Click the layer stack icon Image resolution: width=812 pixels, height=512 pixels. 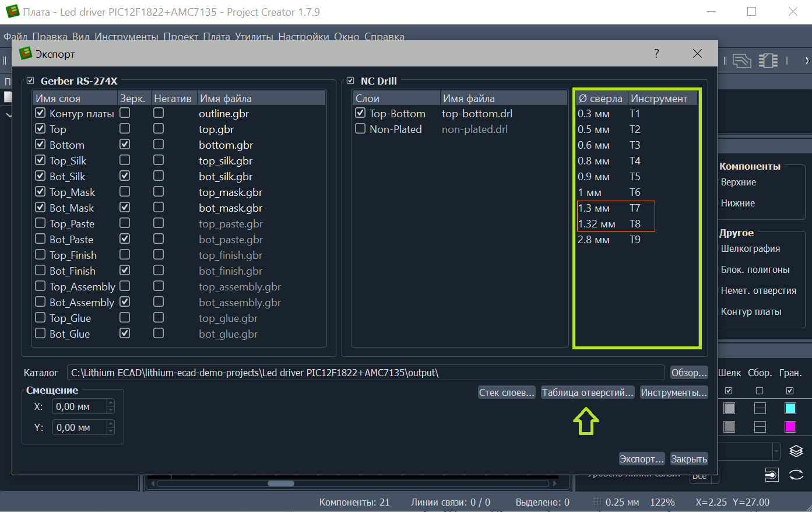[796, 451]
